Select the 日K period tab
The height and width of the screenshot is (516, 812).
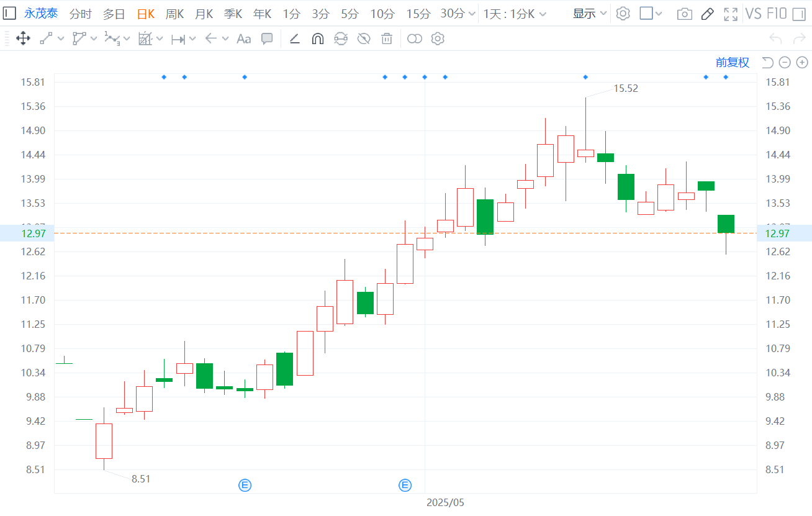click(x=145, y=14)
